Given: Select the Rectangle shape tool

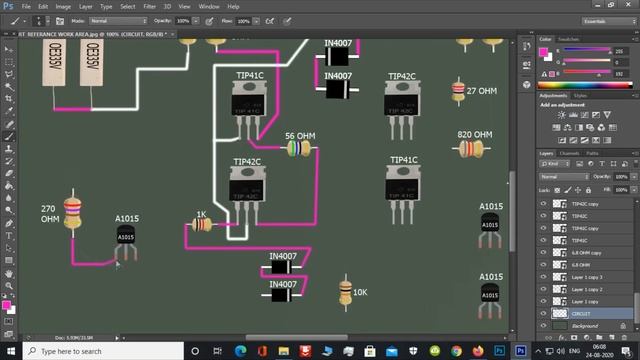Looking at the screenshot, I should tap(9, 260).
